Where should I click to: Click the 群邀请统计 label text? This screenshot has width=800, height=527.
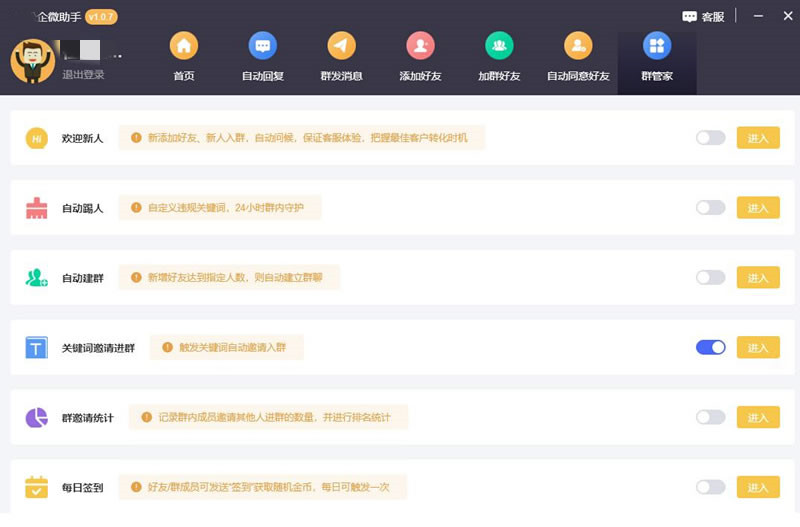point(88,418)
